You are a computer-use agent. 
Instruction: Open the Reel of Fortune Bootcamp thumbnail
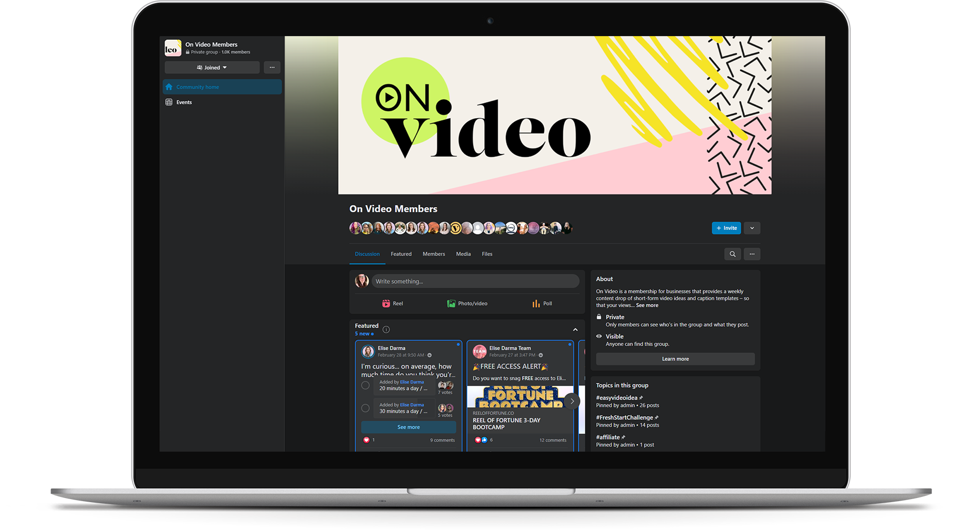(520, 396)
